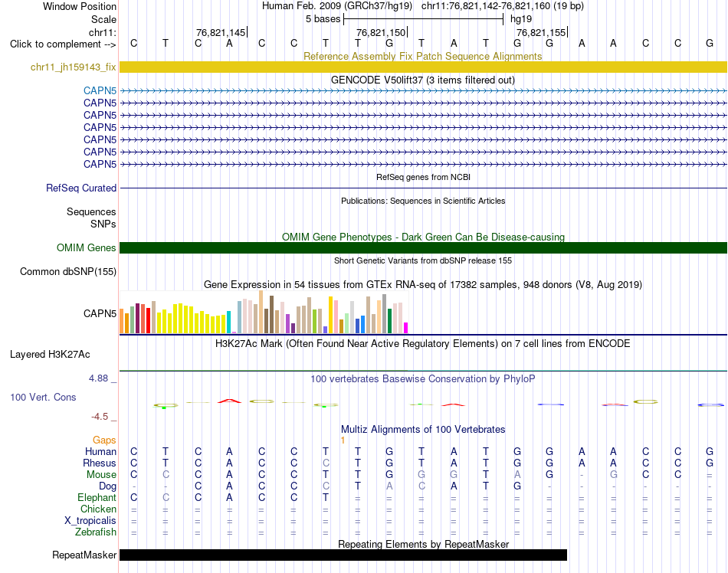Open 'Short Genetic Variants from dbSNP release 155'

423,260
